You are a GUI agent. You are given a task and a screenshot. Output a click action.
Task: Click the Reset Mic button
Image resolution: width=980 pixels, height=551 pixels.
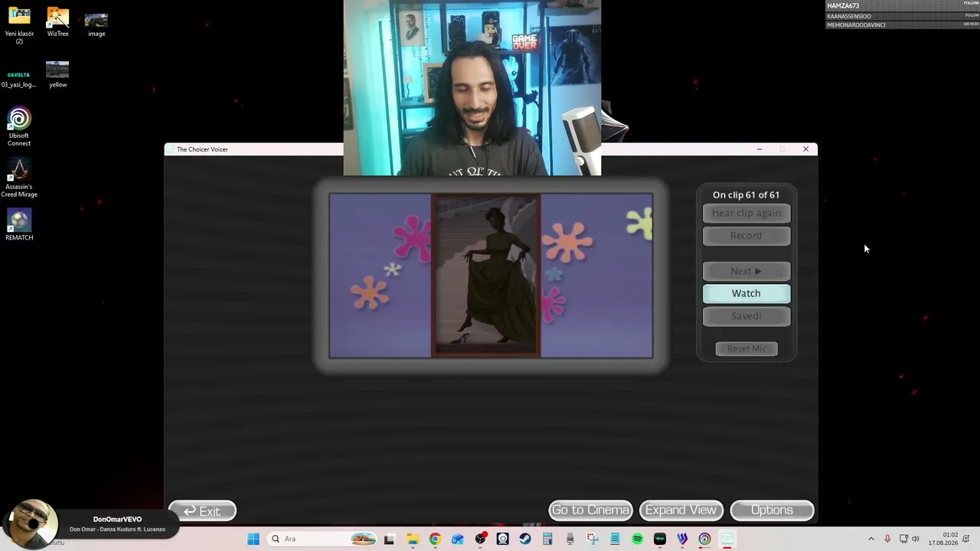[x=746, y=349]
